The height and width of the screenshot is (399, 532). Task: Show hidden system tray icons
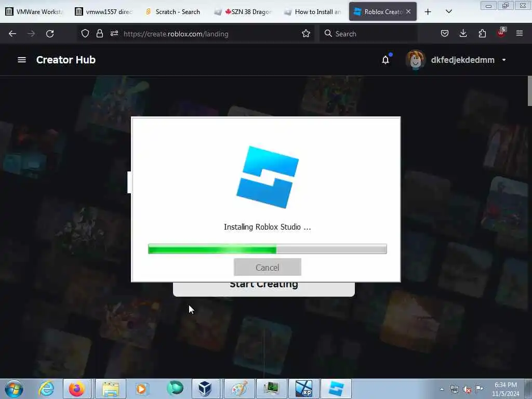pyautogui.click(x=442, y=389)
